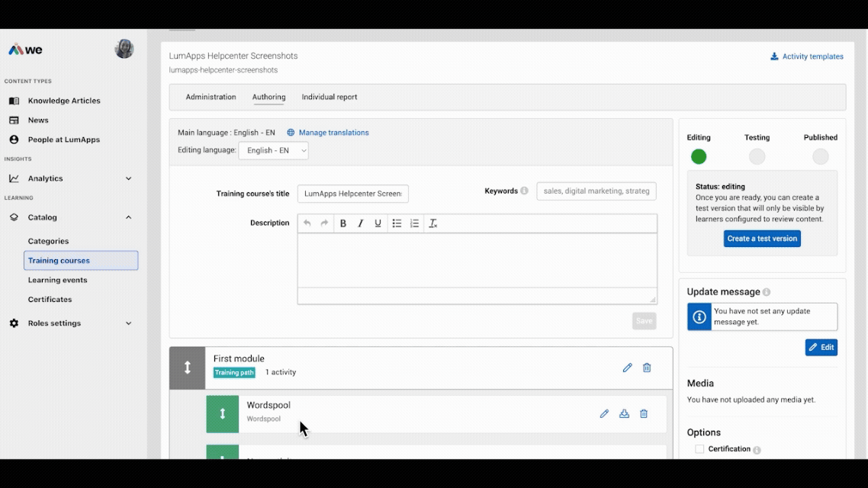Toggle italic formatting
868x488 pixels.
[x=360, y=223]
